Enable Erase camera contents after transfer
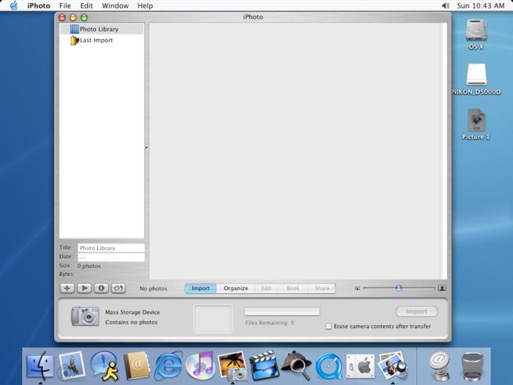513x385 pixels. click(x=328, y=326)
